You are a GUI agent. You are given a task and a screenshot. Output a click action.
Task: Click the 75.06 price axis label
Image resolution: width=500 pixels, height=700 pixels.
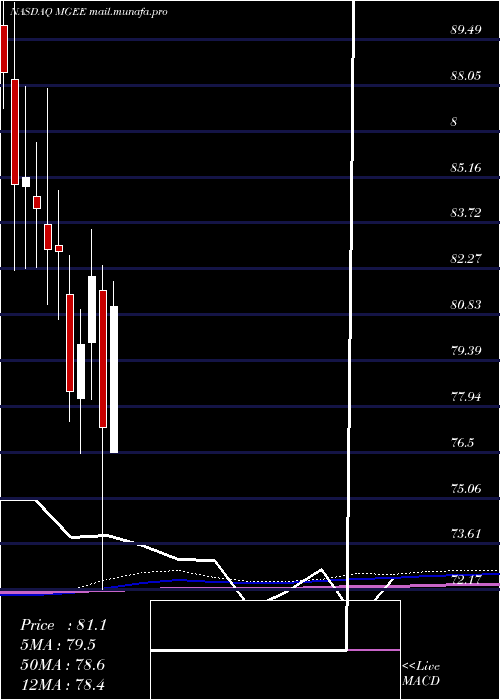pyautogui.click(x=466, y=488)
